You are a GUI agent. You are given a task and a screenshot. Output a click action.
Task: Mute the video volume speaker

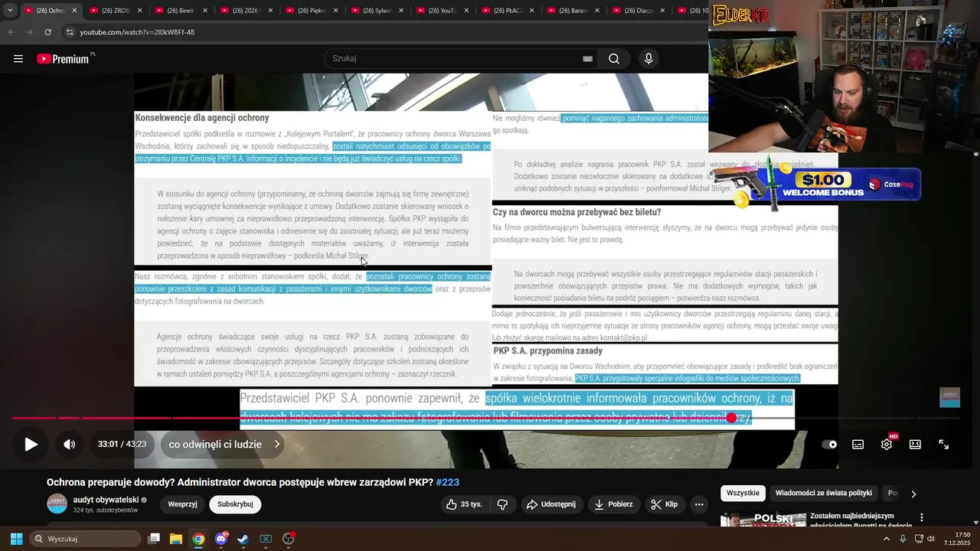pyautogui.click(x=69, y=445)
